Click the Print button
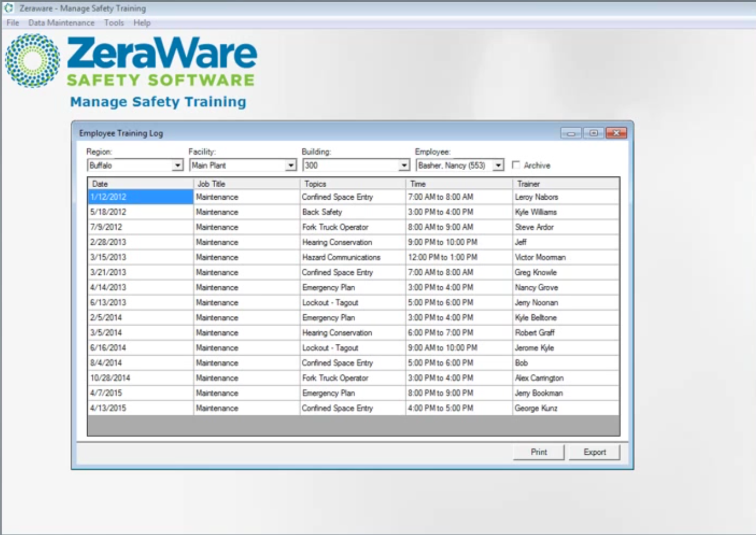This screenshot has height=535, width=756. (537, 452)
